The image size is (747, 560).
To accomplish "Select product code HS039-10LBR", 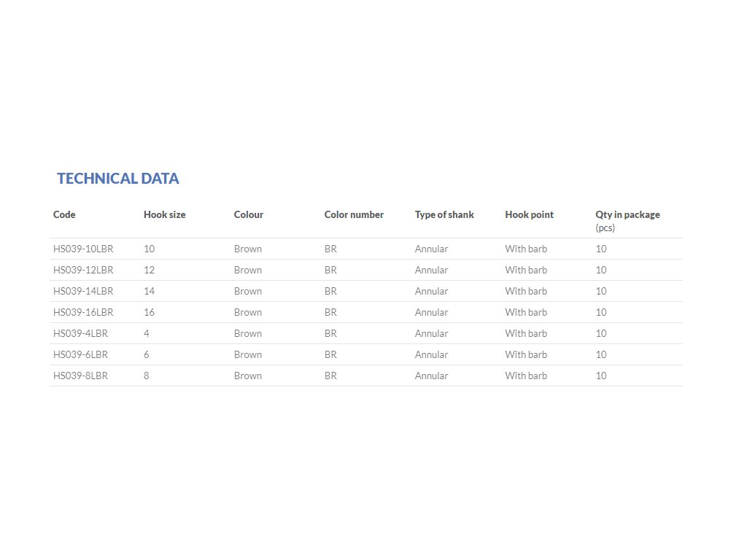I will pos(83,249).
